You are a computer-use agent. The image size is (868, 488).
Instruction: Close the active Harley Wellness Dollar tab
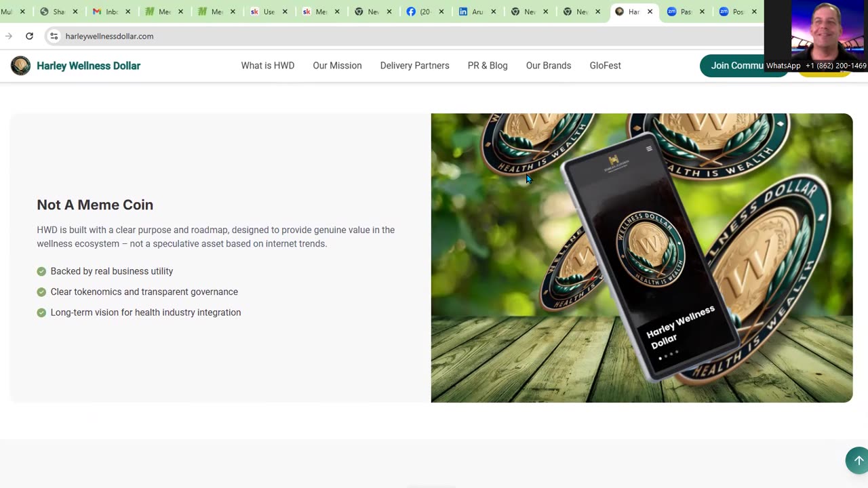click(x=650, y=12)
